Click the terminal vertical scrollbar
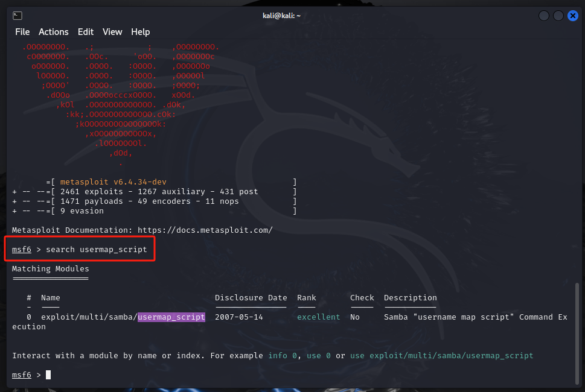 [x=577, y=333]
